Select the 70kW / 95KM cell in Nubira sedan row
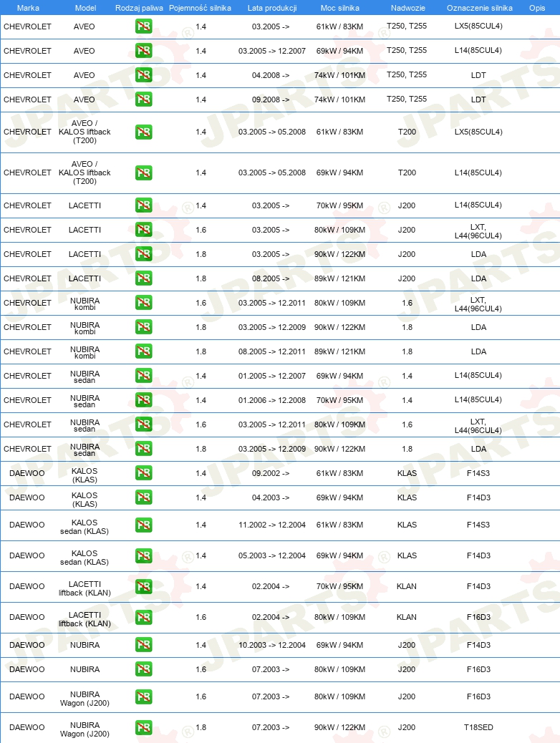Image resolution: width=560 pixels, height=743 pixels. point(339,400)
